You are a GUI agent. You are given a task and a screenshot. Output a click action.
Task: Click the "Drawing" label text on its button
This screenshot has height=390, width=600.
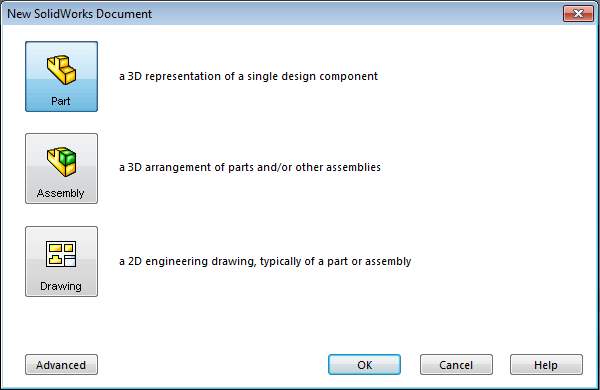(61, 286)
